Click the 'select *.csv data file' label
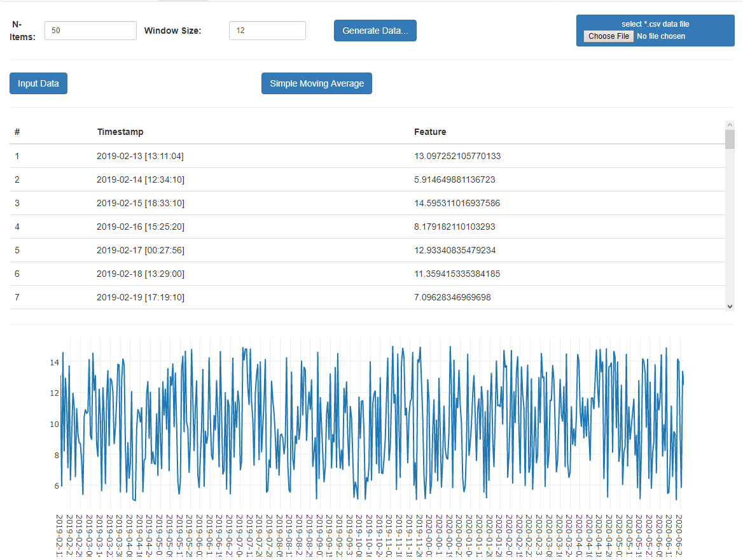The width and height of the screenshot is (743, 560). 655,24
